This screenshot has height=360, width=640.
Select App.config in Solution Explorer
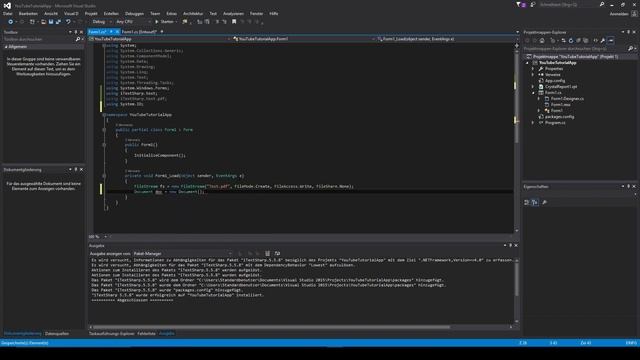555,81
